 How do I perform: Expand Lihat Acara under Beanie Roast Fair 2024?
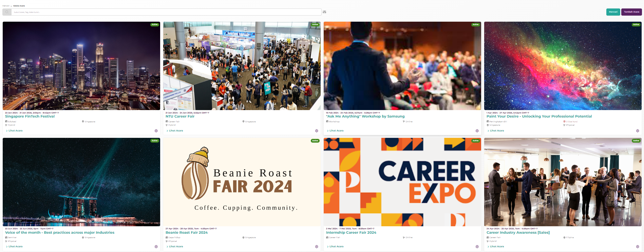point(175,247)
